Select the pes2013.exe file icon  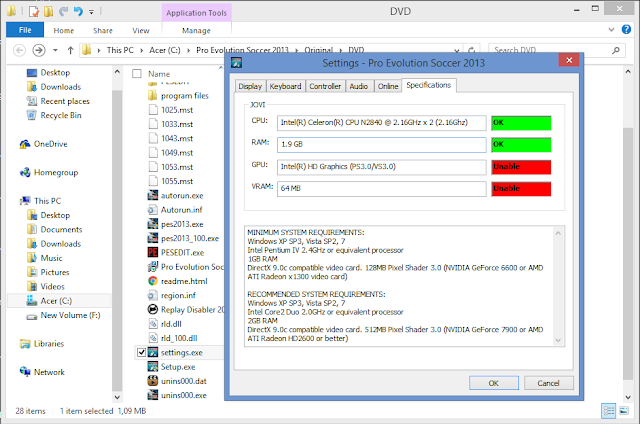[x=153, y=224]
